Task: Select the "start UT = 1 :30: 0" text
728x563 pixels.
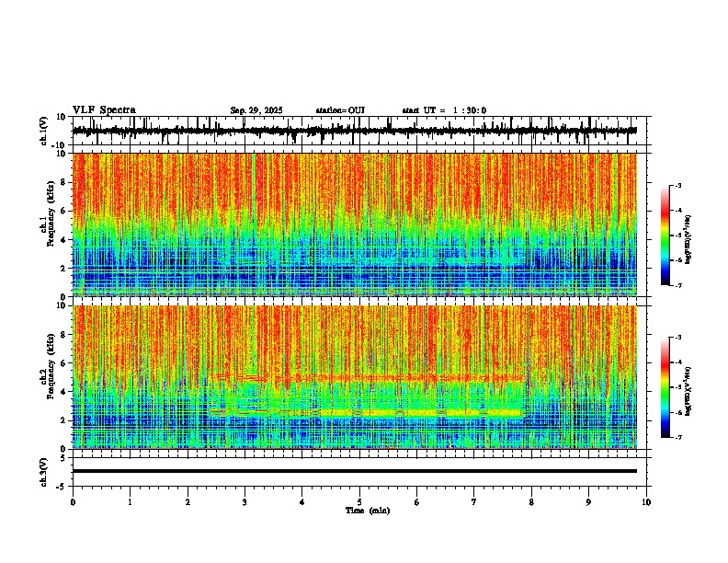Action: (x=444, y=110)
